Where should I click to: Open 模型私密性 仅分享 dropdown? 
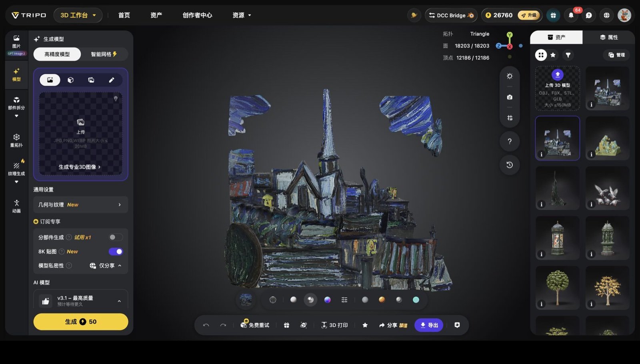[105, 266]
